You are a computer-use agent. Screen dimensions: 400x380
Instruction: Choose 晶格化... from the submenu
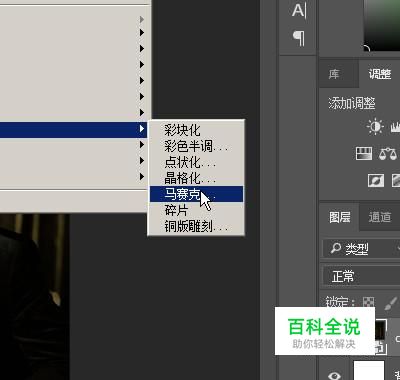(x=196, y=178)
